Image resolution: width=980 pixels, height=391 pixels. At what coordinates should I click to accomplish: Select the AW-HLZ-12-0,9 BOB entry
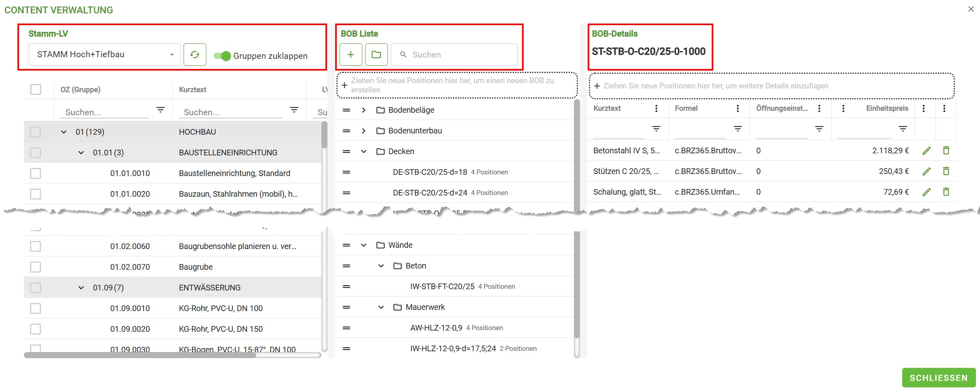point(436,328)
